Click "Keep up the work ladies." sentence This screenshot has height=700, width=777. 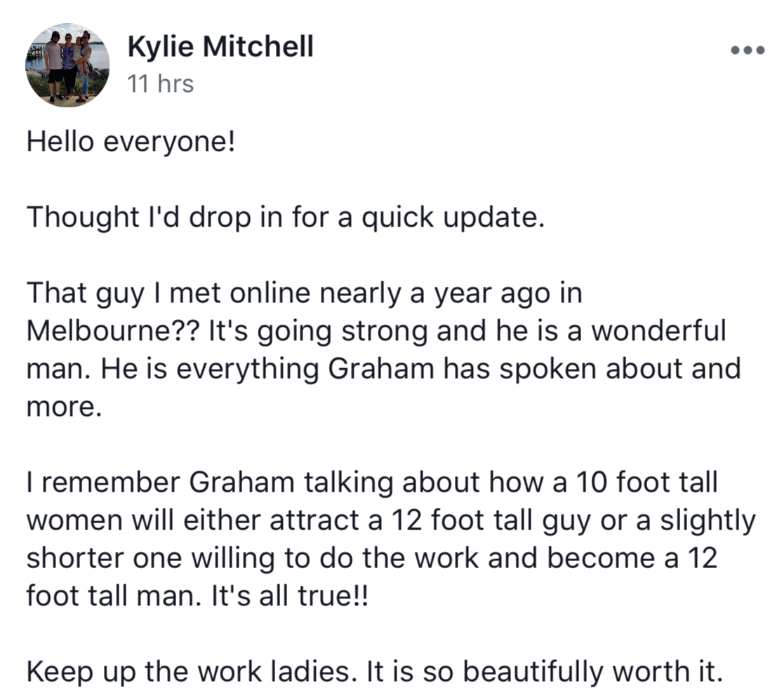coord(192,672)
